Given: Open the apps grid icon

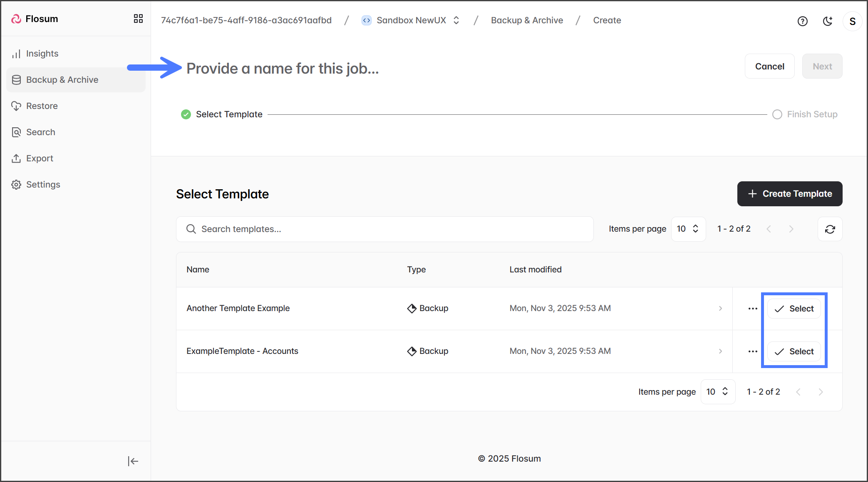Looking at the screenshot, I should tap(138, 19).
